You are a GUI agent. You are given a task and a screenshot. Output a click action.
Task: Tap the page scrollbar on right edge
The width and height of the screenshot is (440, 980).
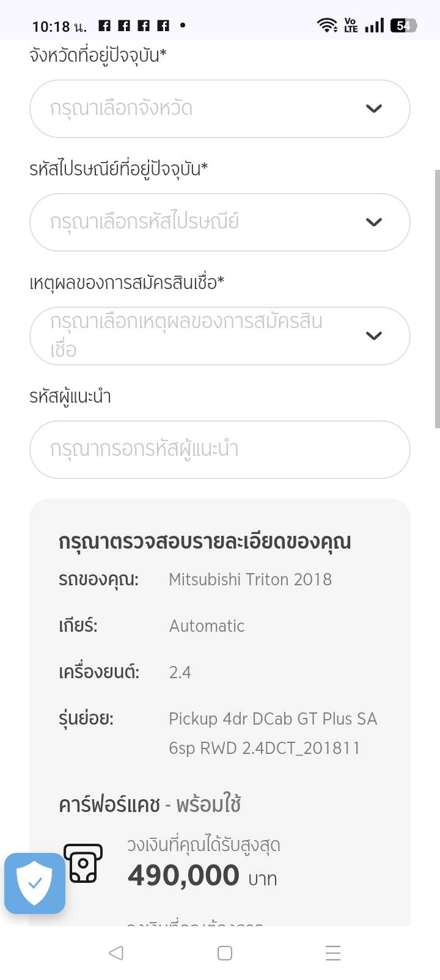tap(436, 299)
